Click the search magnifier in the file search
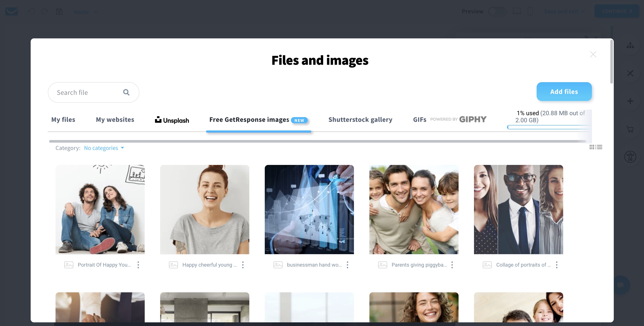 (x=126, y=92)
